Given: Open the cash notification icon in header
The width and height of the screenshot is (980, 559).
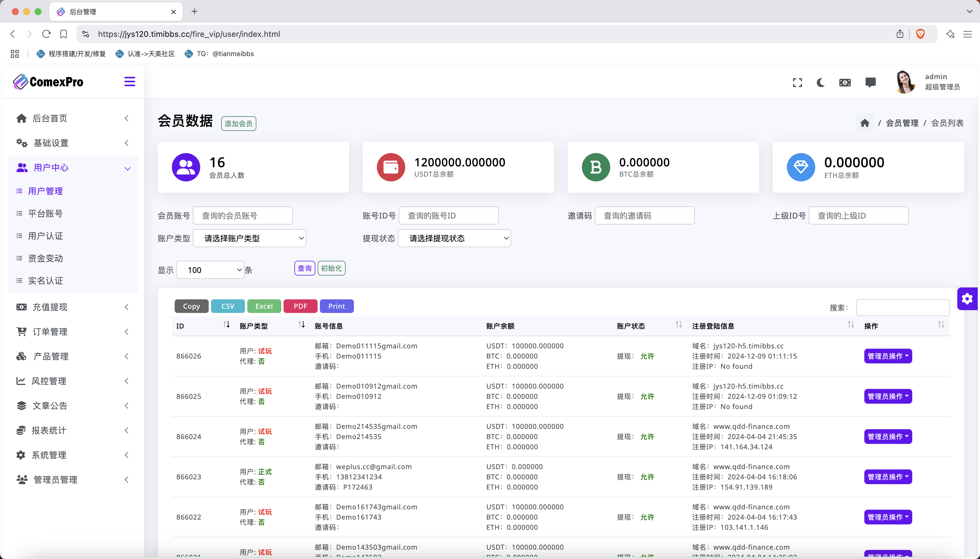Looking at the screenshot, I should 845,82.
